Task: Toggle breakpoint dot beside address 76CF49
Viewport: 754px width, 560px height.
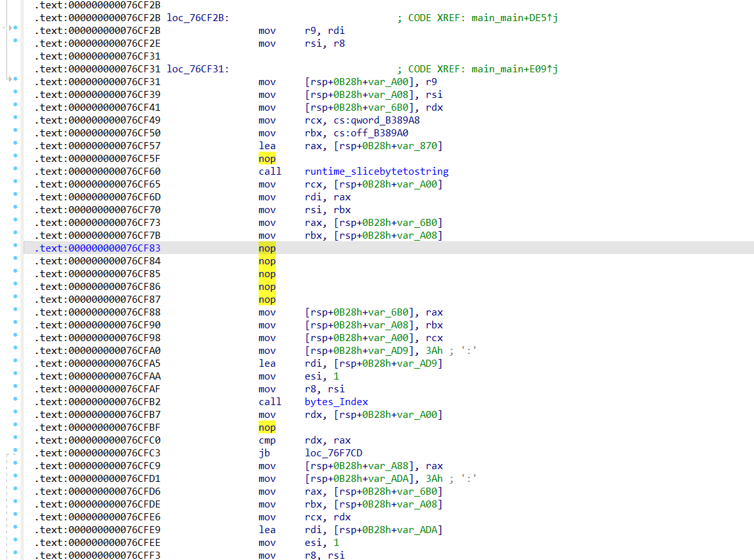Action: pos(15,117)
